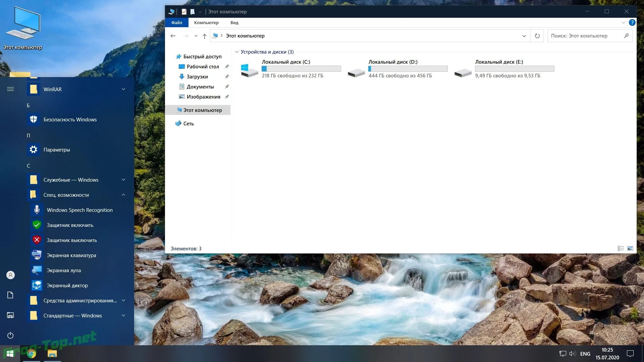Open the Файл menu
Image resolution: width=644 pixels, height=362 pixels.
[177, 22]
